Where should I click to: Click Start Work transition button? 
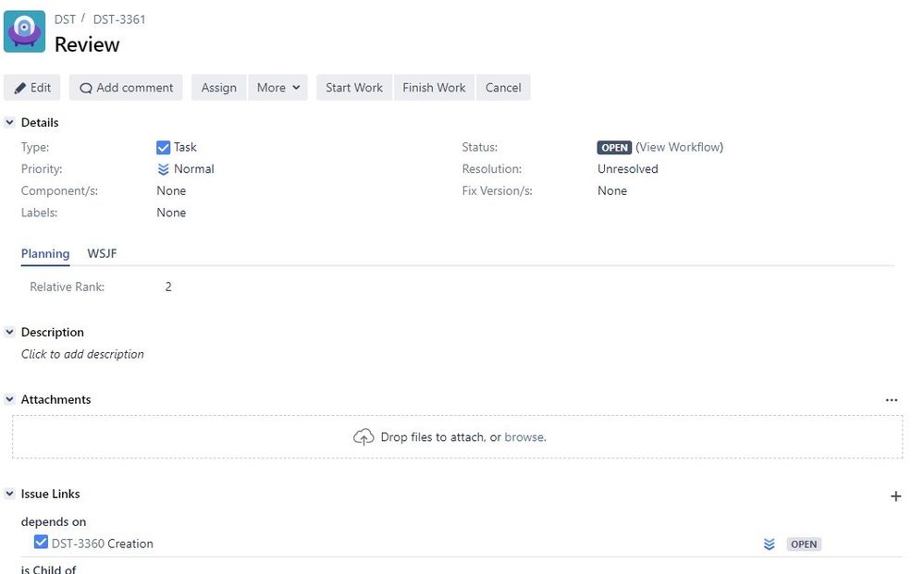(x=354, y=88)
